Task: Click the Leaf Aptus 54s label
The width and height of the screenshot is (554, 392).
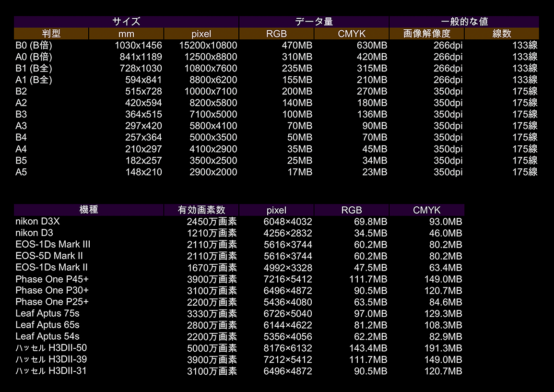Action: click(47, 336)
